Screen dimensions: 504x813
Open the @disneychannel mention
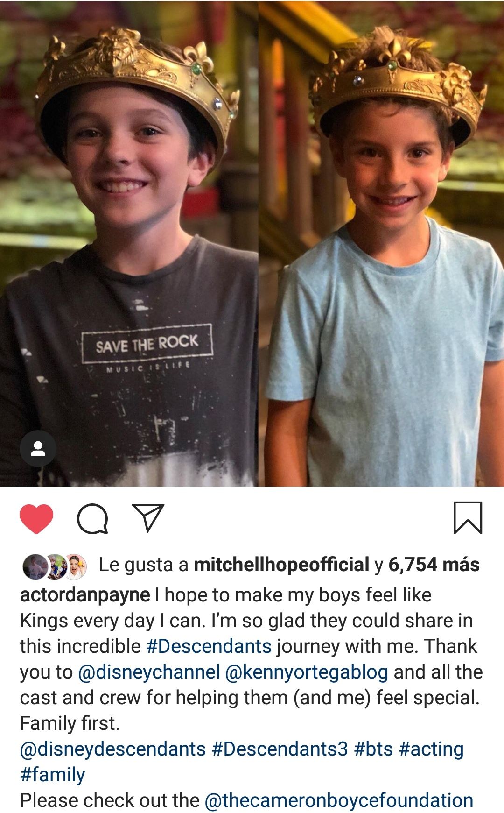click(149, 672)
